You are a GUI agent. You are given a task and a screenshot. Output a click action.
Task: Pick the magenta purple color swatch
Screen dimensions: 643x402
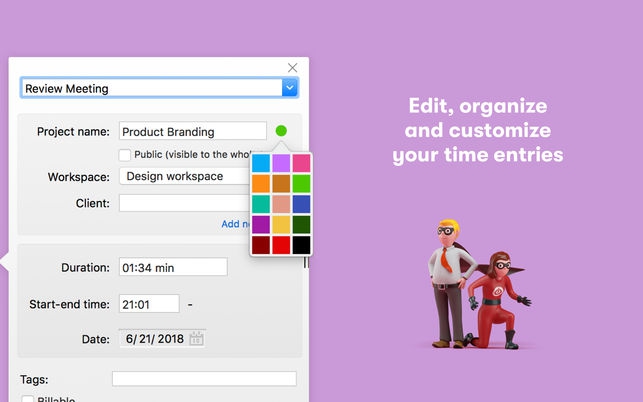click(261, 224)
